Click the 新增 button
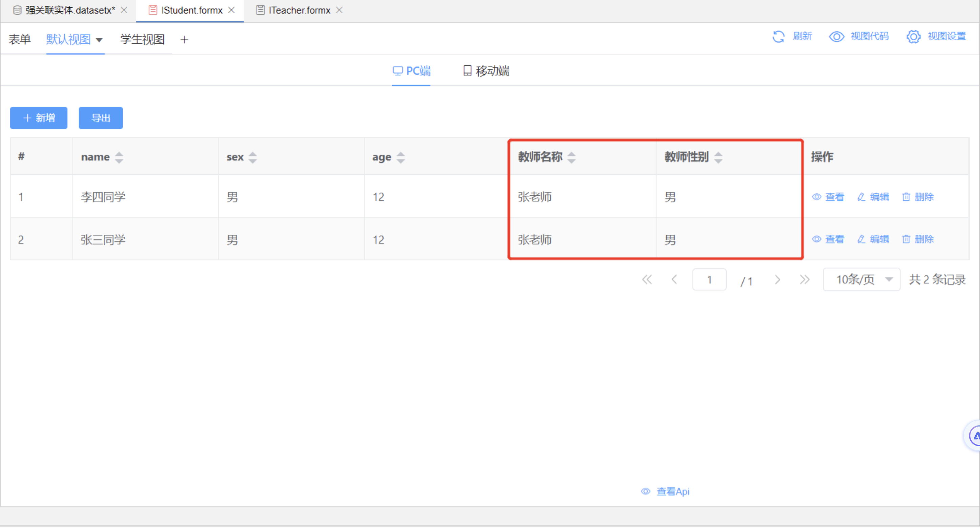This screenshot has width=980, height=531. [39, 118]
